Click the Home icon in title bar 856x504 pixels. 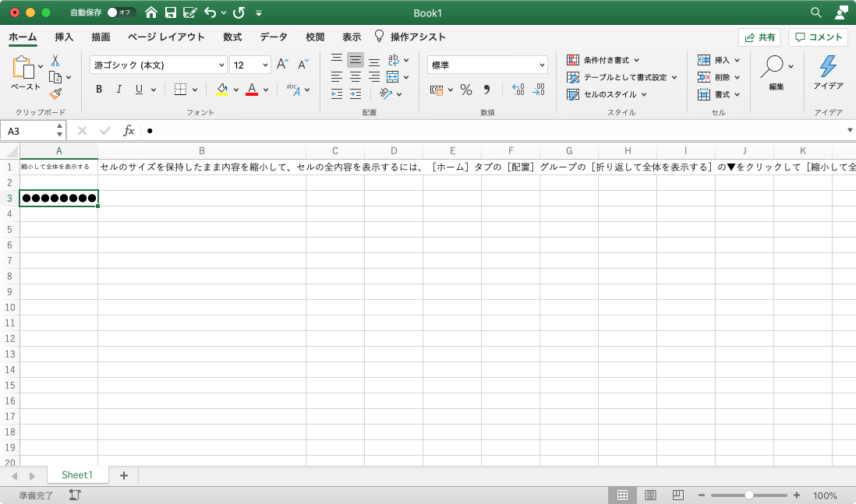coord(151,12)
